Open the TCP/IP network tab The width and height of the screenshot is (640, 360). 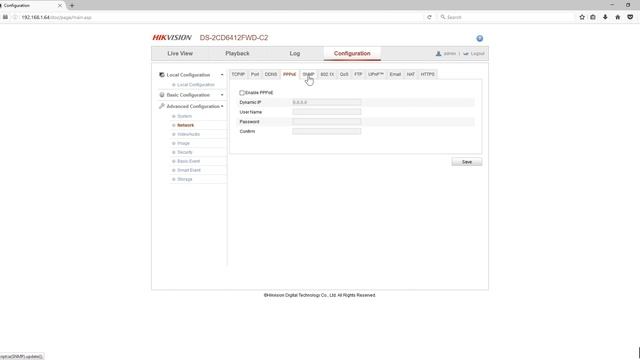coord(238,74)
